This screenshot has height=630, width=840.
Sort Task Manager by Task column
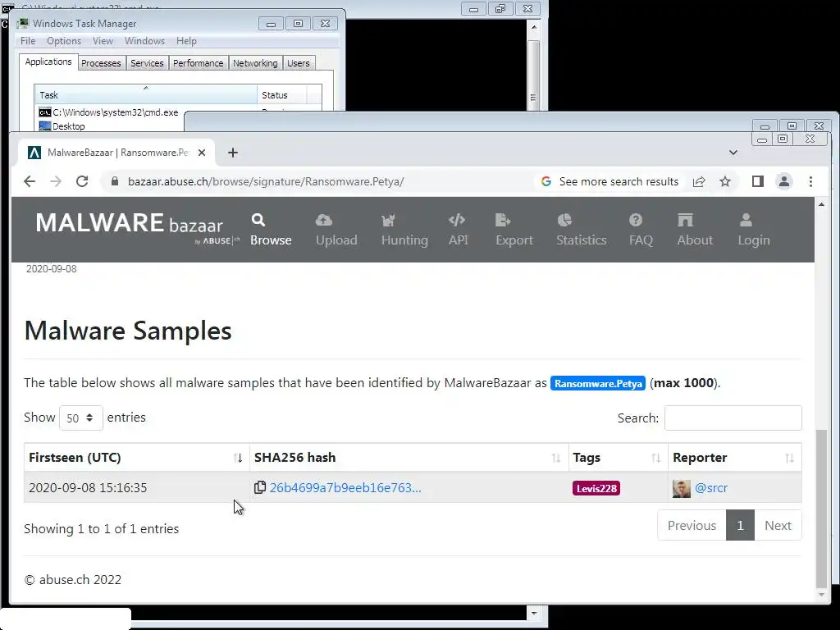click(146, 95)
